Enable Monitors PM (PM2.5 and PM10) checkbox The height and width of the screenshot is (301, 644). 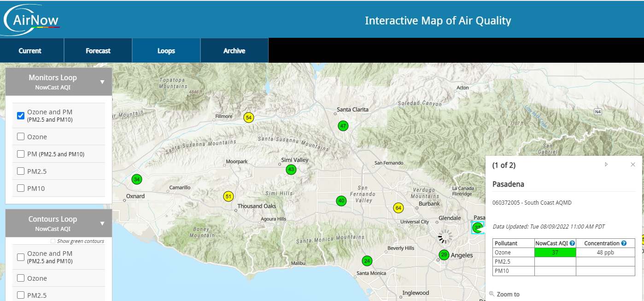point(21,154)
